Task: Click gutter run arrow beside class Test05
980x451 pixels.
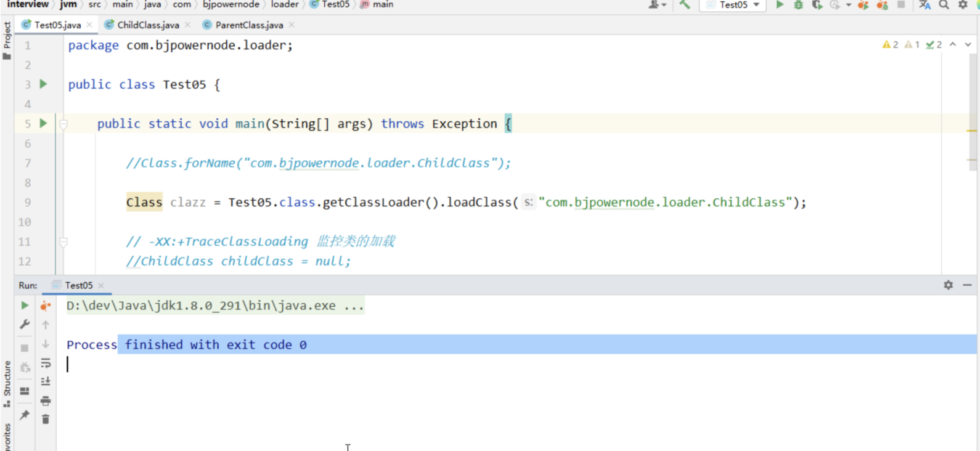Action: tap(43, 84)
